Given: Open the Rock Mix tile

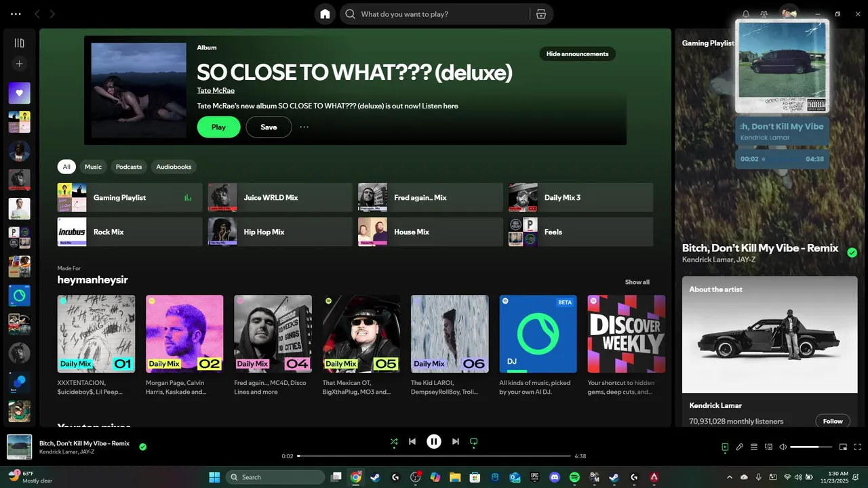Looking at the screenshot, I should pyautogui.click(x=130, y=232).
